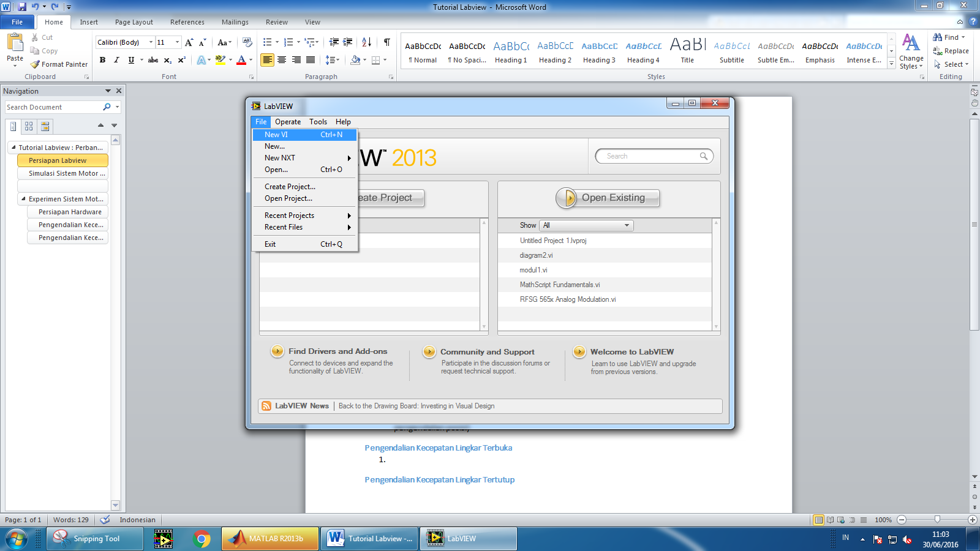Click the MATLAB R2013b taskbar button
This screenshot has width=980, height=551.
(x=270, y=539)
